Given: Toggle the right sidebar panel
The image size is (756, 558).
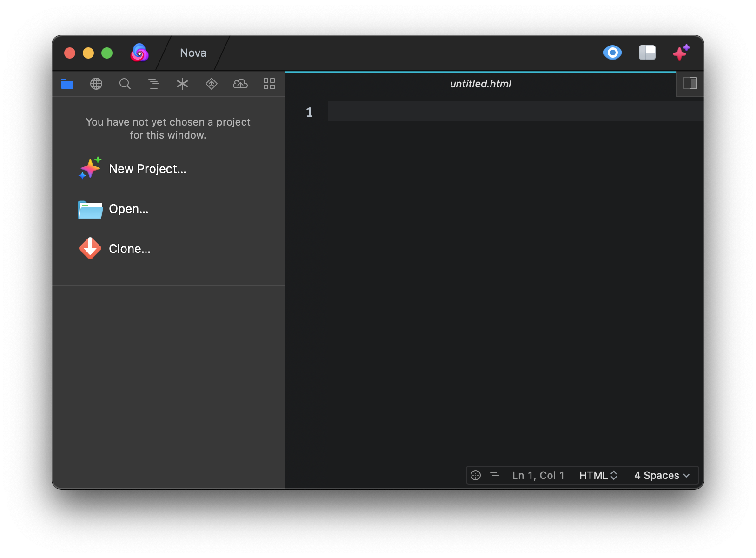Looking at the screenshot, I should point(691,84).
